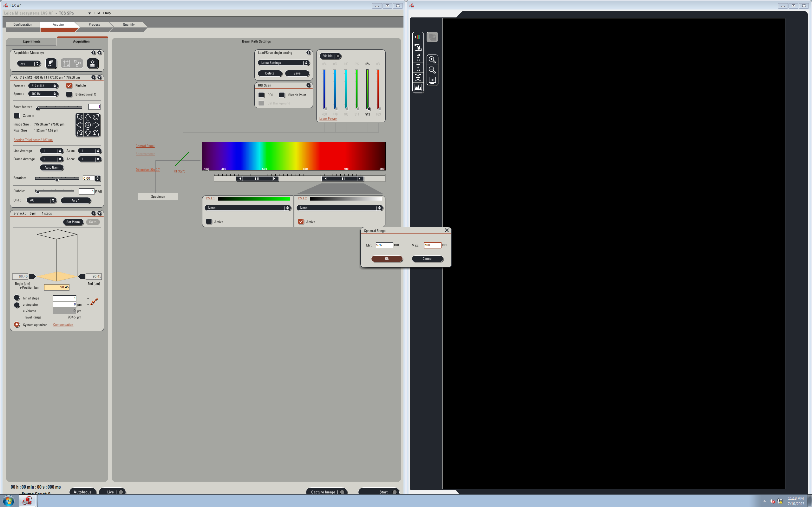Click the Min wavelength input field

(x=384, y=245)
